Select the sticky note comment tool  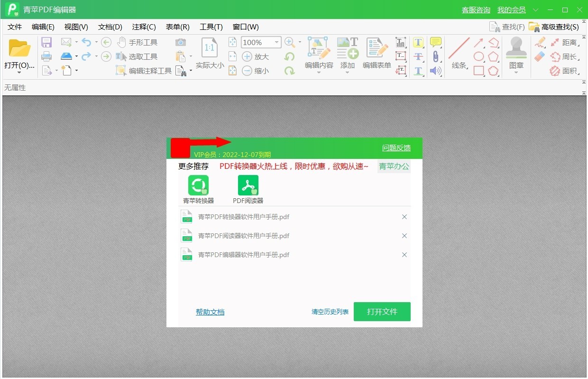click(x=435, y=42)
